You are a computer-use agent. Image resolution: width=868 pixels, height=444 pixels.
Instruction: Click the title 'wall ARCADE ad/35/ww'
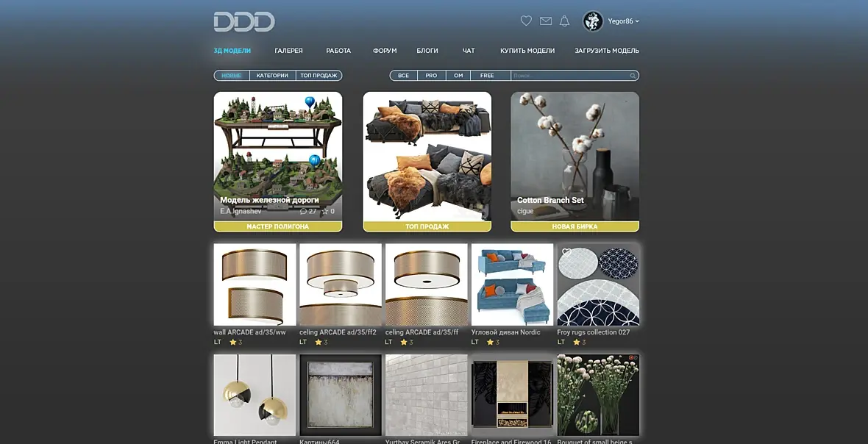(249, 332)
